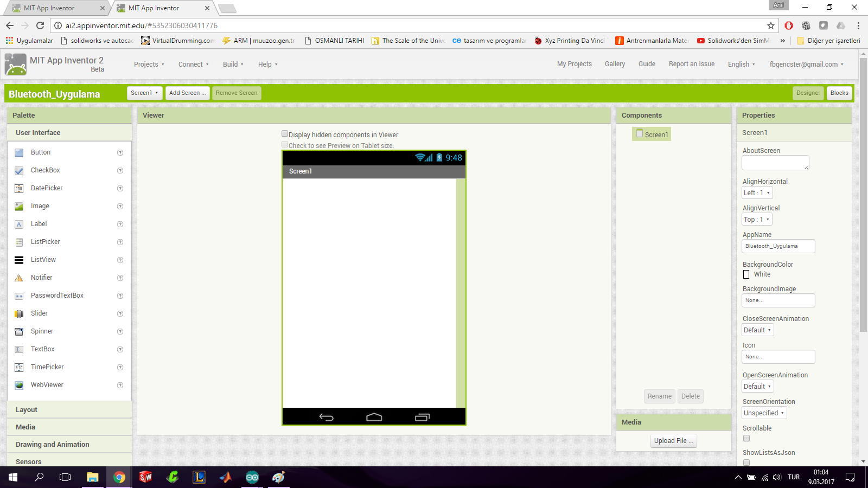Open the Help menu
The width and height of the screenshot is (868, 488).
pos(268,65)
